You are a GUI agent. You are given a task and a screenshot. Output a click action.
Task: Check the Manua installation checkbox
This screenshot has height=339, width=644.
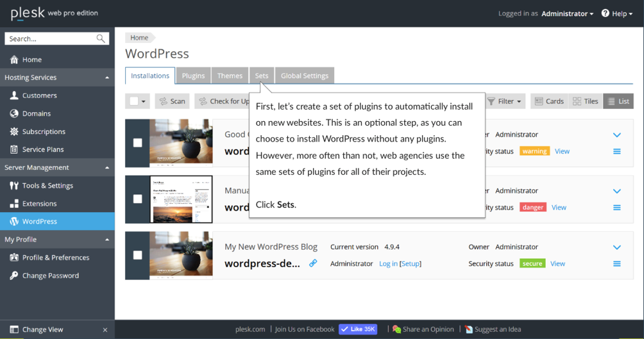pyautogui.click(x=138, y=199)
